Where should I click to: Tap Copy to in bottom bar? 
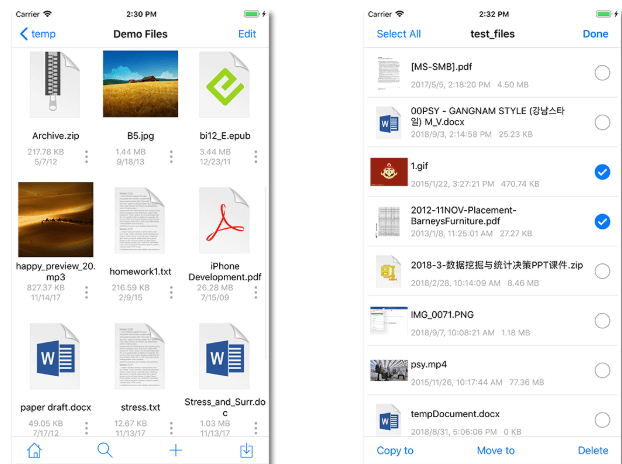tap(395, 450)
